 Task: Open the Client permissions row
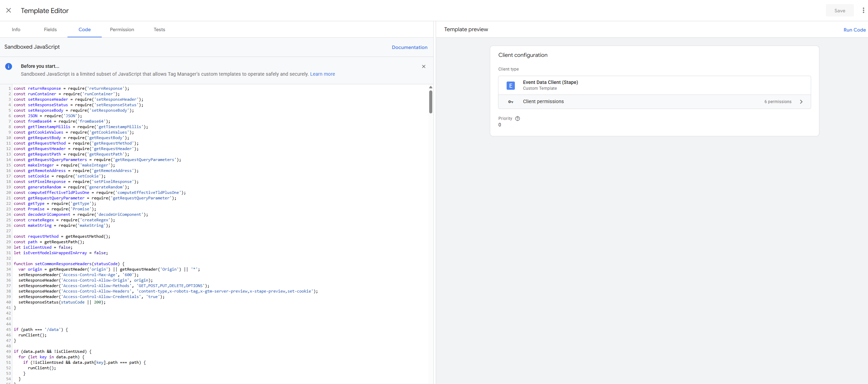(x=543, y=102)
